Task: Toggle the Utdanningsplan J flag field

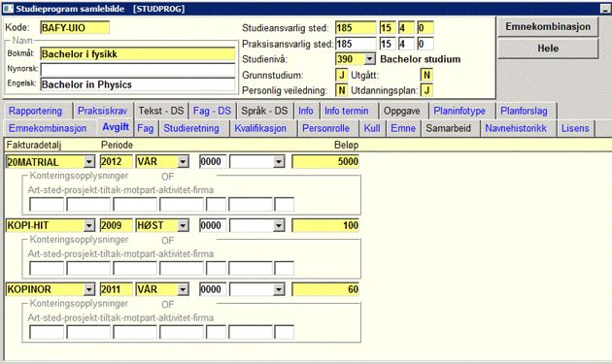Action: pos(426,90)
